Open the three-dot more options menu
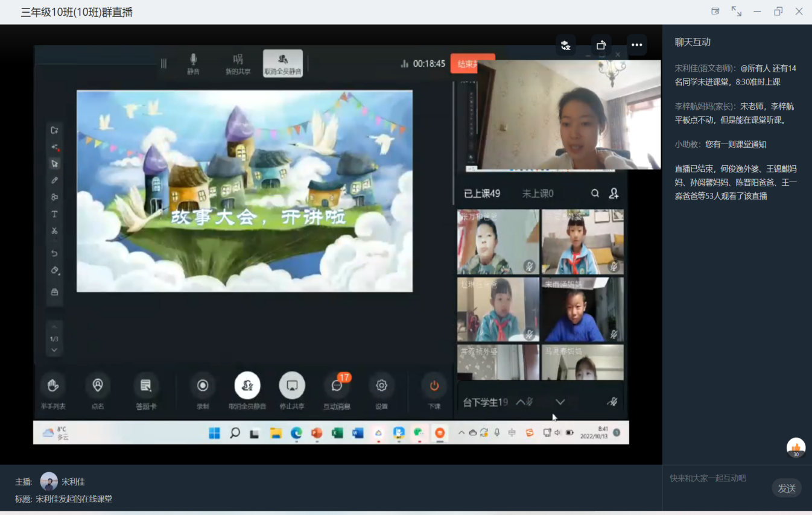The image size is (812, 515). 636,45
